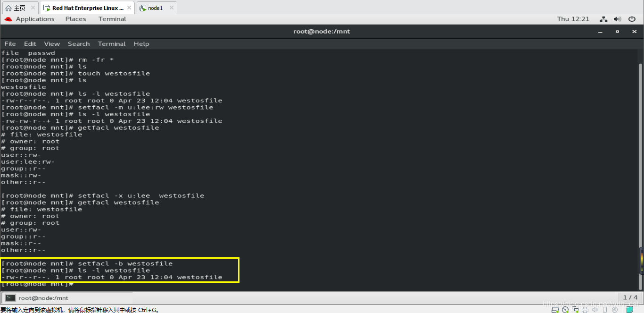This screenshot has height=313, width=644.
Task: Click the '-rw-rw-r--+' permission line
Action: 112,121
